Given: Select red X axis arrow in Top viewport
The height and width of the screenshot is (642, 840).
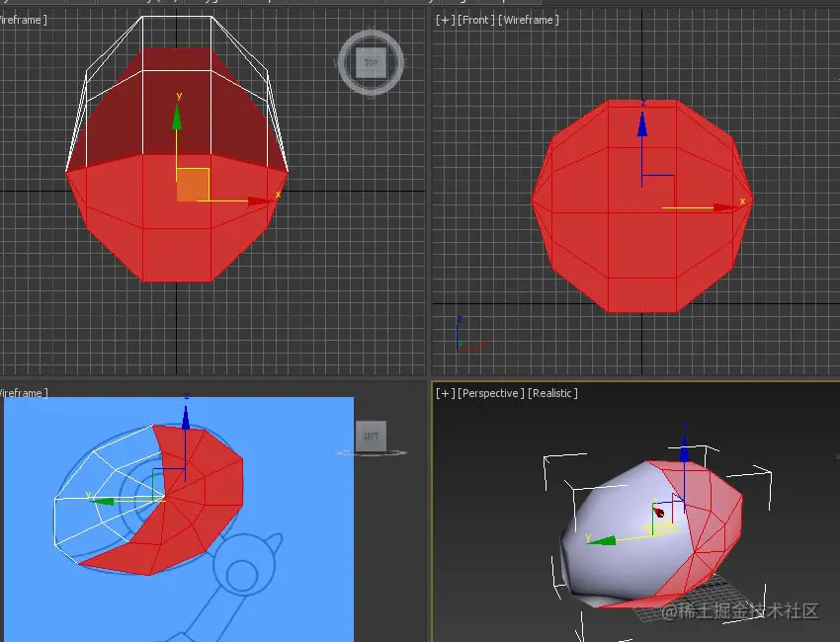Looking at the screenshot, I should click(x=261, y=201).
